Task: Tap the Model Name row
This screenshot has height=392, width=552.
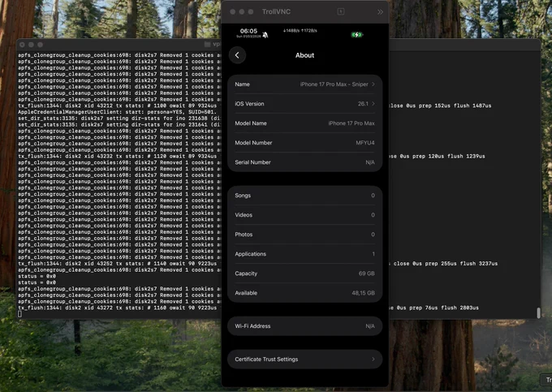Action: coord(305,123)
